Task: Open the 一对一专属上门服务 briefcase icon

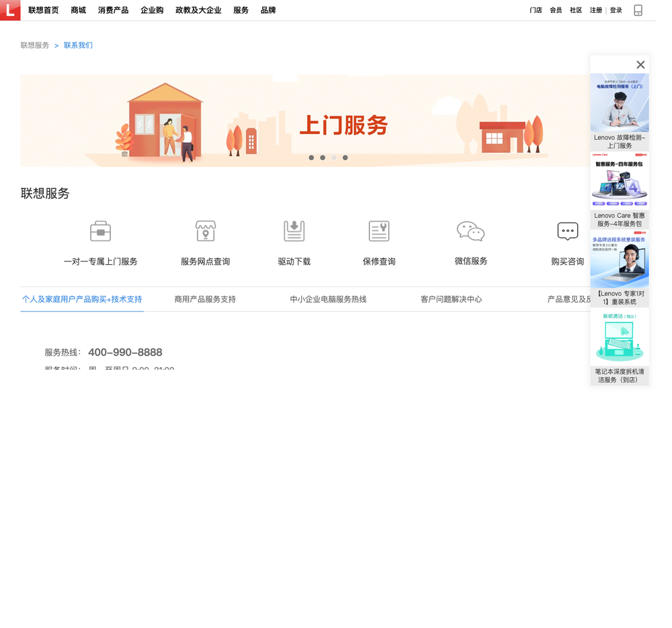Action: point(100,231)
